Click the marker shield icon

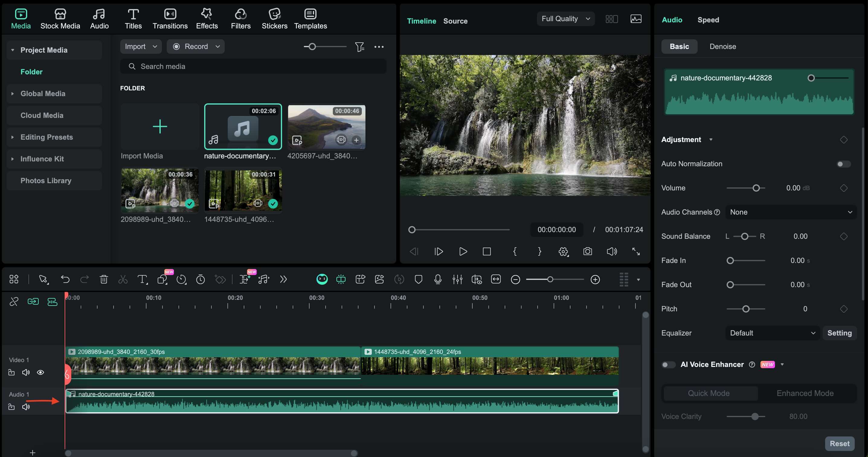(419, 279)
